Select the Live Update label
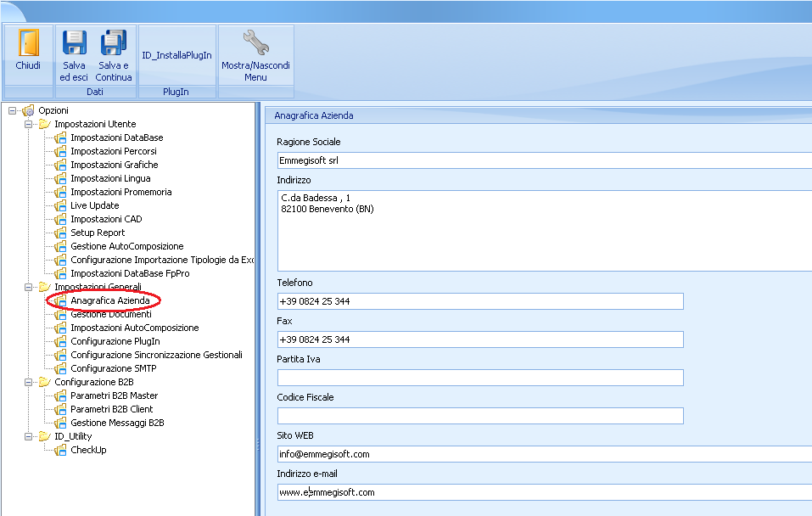The width and height of the screenshot is (812, 516). (95, 205)
